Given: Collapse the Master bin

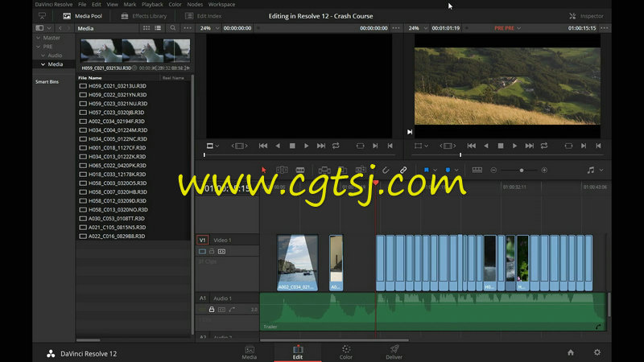Looking at the screenshot, I should tap(39, 37).
